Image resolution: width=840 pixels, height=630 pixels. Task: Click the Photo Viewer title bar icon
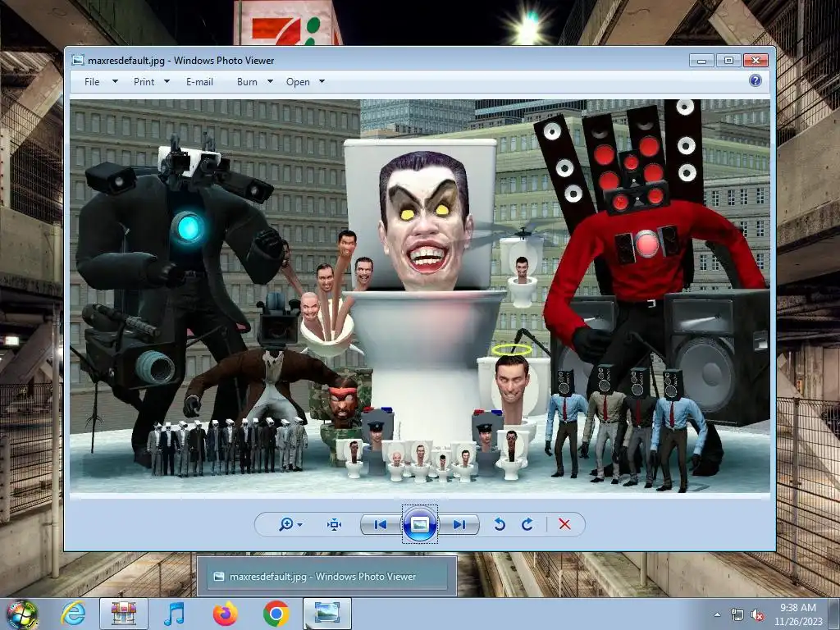(x=78, y=60)
